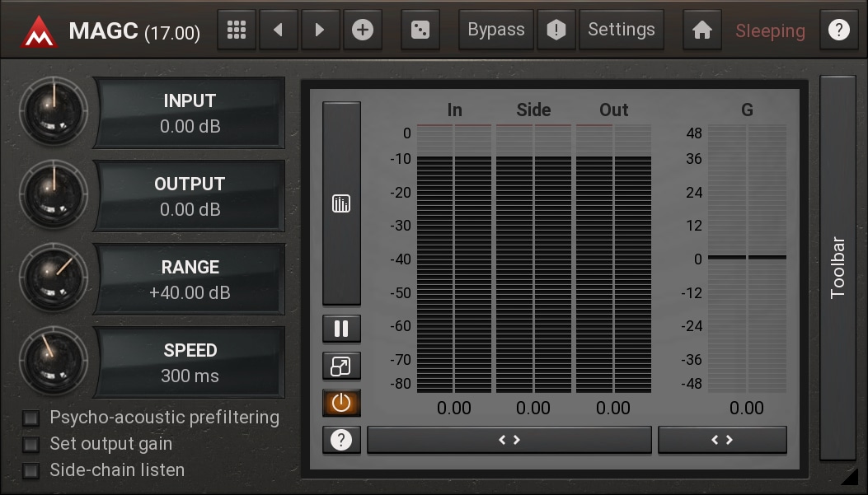Image resolution: width=868 pixels, height=495 pixels.
Task: Go to next preset arrow
Action: pyautogui.click(x=320, y=30)
